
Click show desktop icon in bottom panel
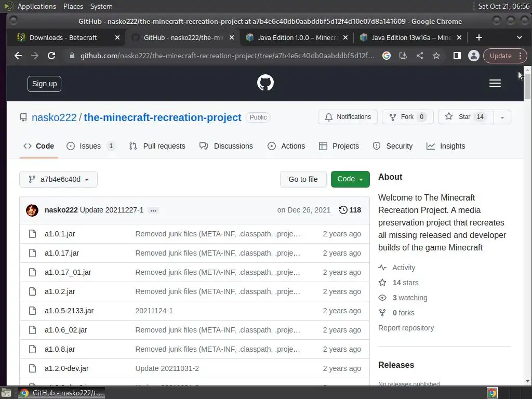pos(6,393)
